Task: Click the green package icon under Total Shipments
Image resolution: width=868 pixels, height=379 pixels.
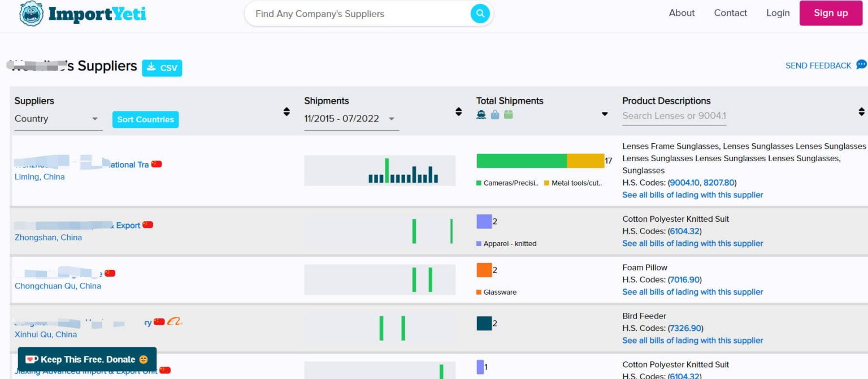Action: click(x=508, y=115)
